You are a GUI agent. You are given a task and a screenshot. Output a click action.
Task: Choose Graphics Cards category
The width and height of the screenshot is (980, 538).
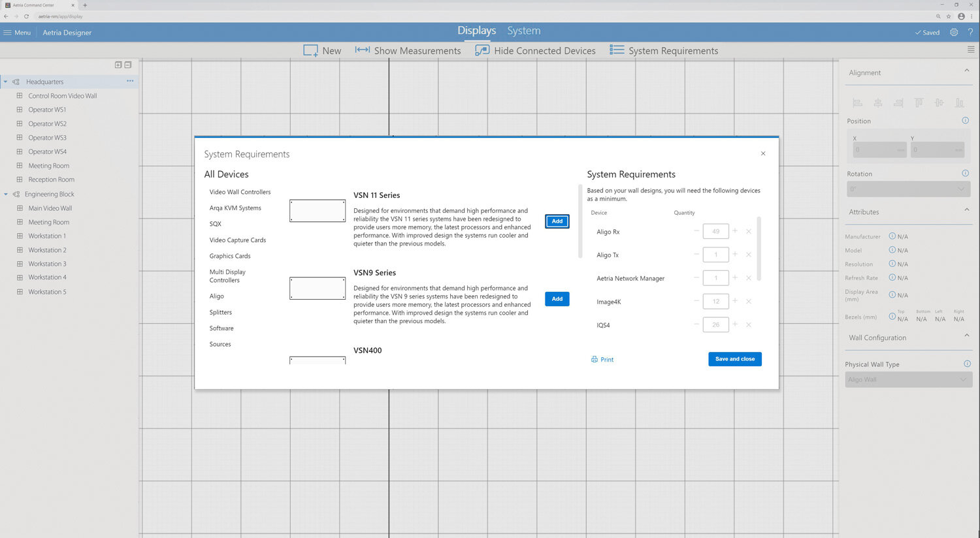pos(229,256)
